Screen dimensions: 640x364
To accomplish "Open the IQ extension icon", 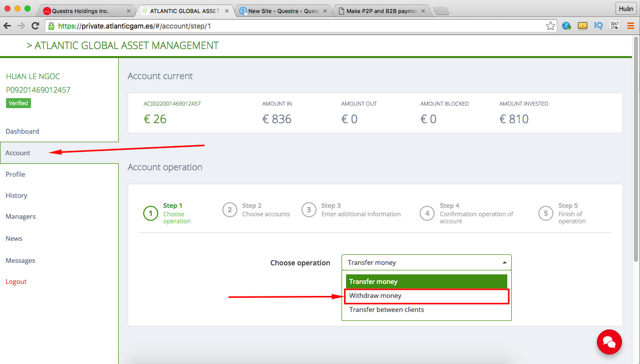I will (x=598, y=26).
